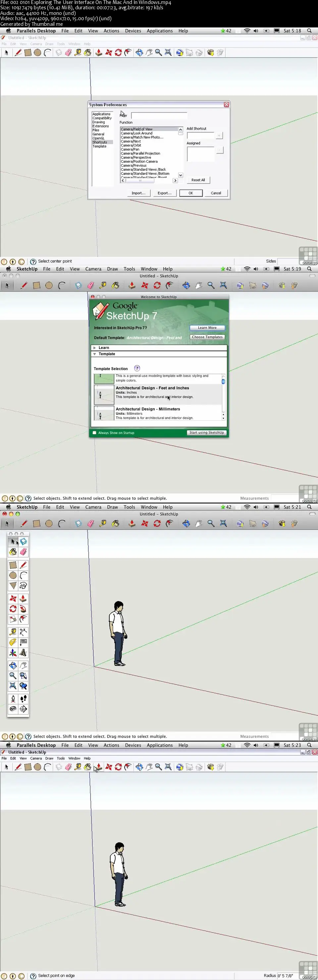Select Pan hand tool in Welcome frame toolbar
Viewport: 318px width, 980px height.
click(198, 285)
